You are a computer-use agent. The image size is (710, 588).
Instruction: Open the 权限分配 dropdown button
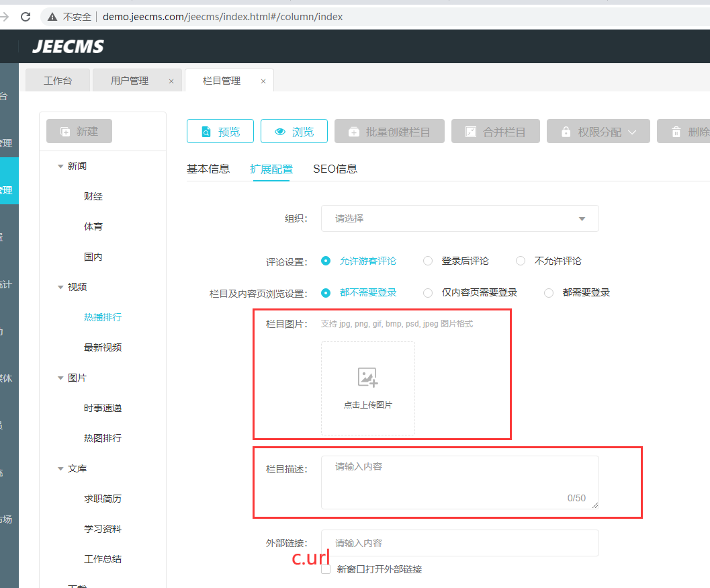pos(598,132)
